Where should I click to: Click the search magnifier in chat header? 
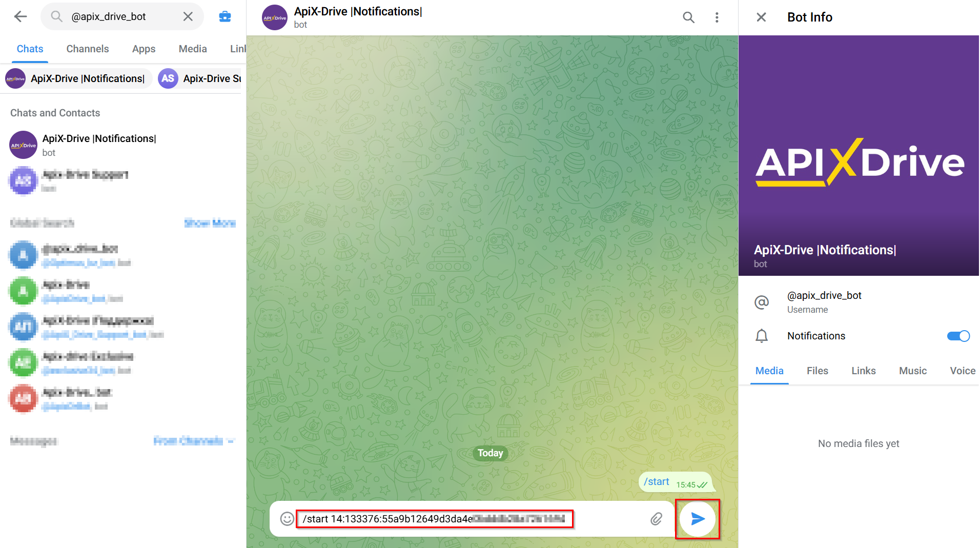pyautogui.click(x=688, y=17)
